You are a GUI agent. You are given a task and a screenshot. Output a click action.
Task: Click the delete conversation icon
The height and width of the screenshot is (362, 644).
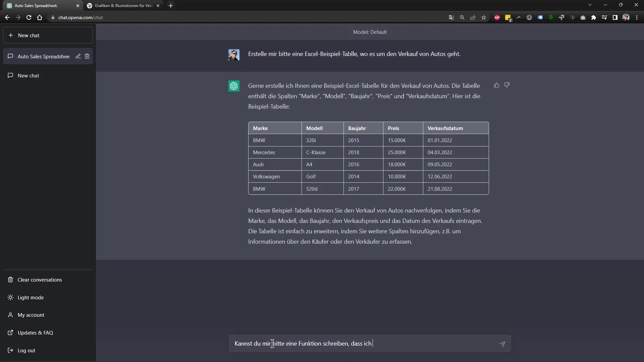pos(87,56)
